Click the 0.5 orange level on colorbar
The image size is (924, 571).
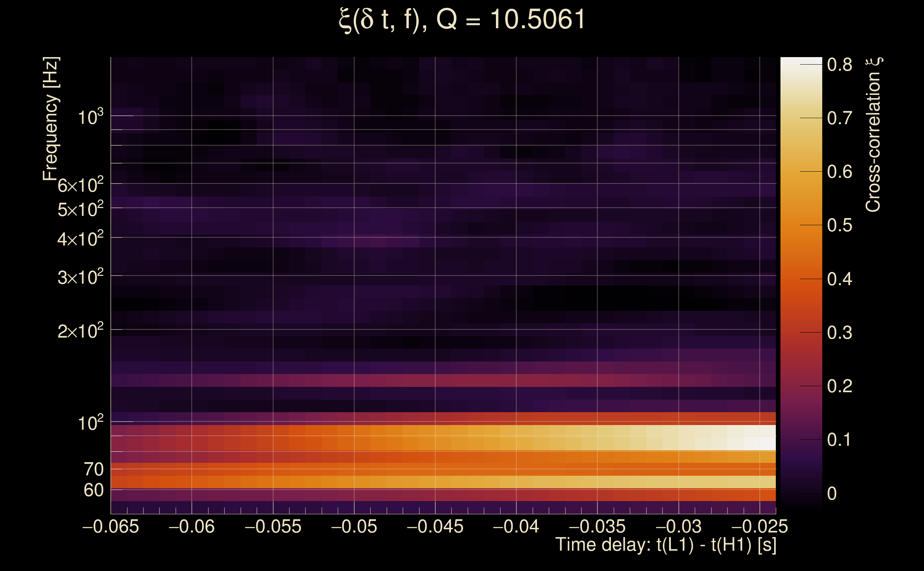point(801,226)
